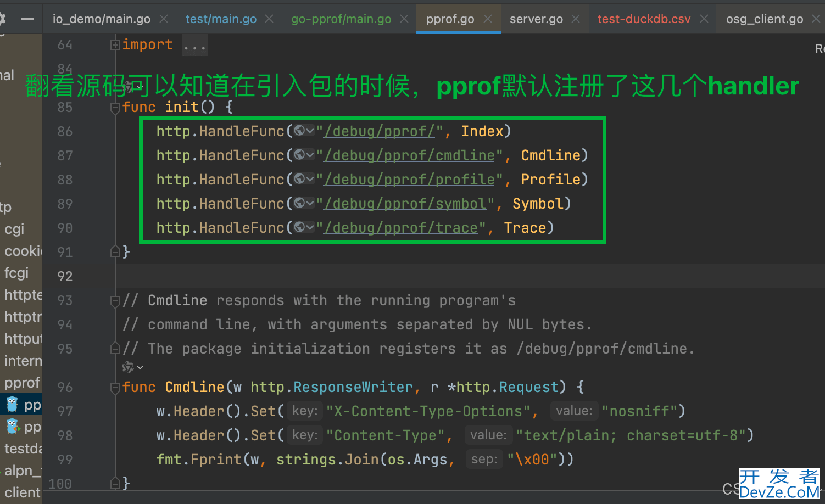The width and height of the screenshot is (825, 504).
Task: Select the internal folder in project tree
Action: coord(23,361)
